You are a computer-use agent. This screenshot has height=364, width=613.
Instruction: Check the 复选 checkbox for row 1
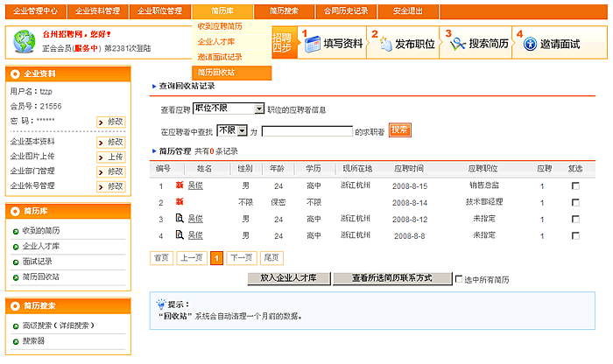(575, 185)
